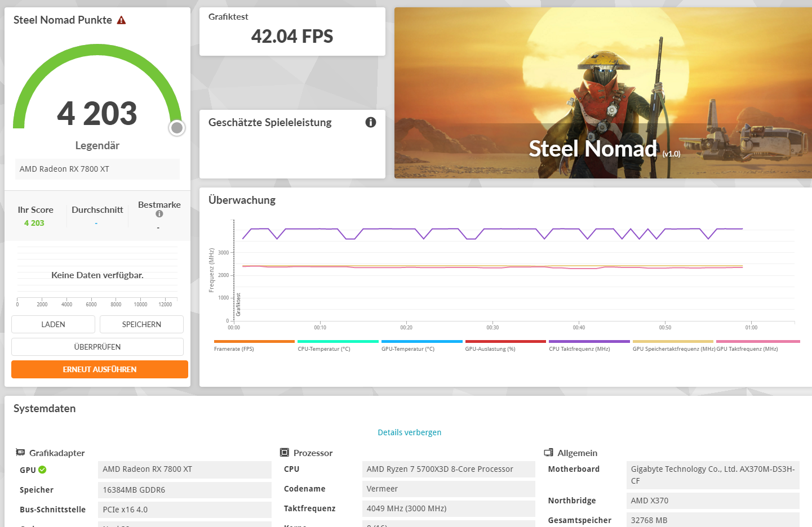Image resolution: width=812 pixels, height=527 pixels.
Task: Click the Motherboard value Gigabyte AX370M-DS3H-CF
Action: point(713,475)
